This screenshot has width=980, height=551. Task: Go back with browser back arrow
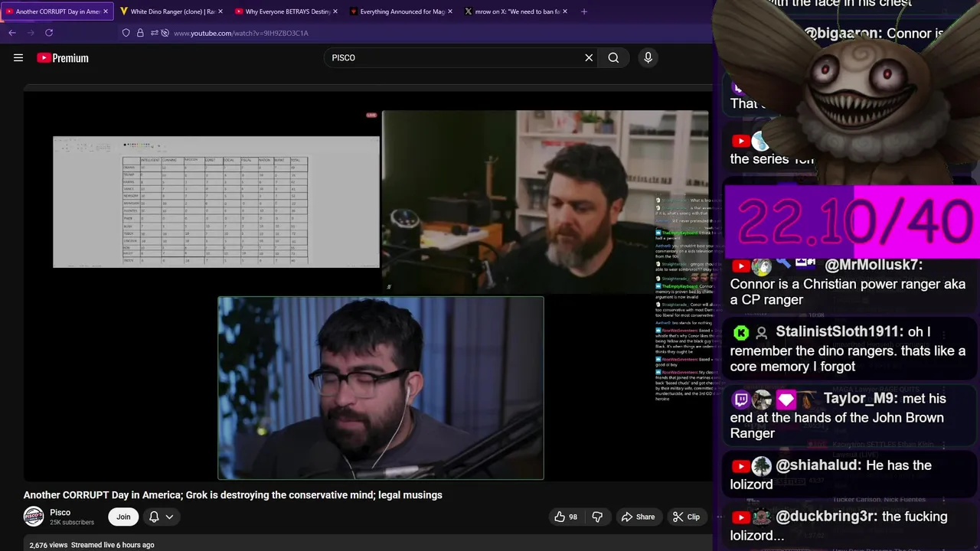click(x=12, y=33)
